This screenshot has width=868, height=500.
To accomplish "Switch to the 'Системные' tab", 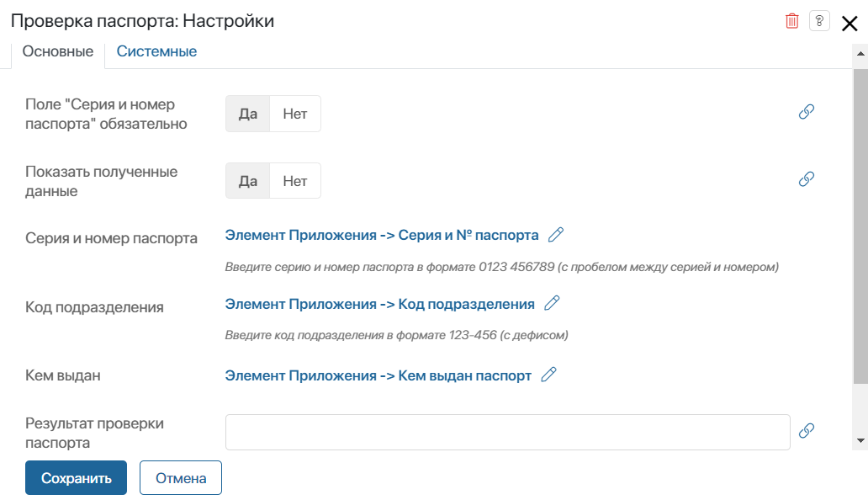I will tap(156, 51).
